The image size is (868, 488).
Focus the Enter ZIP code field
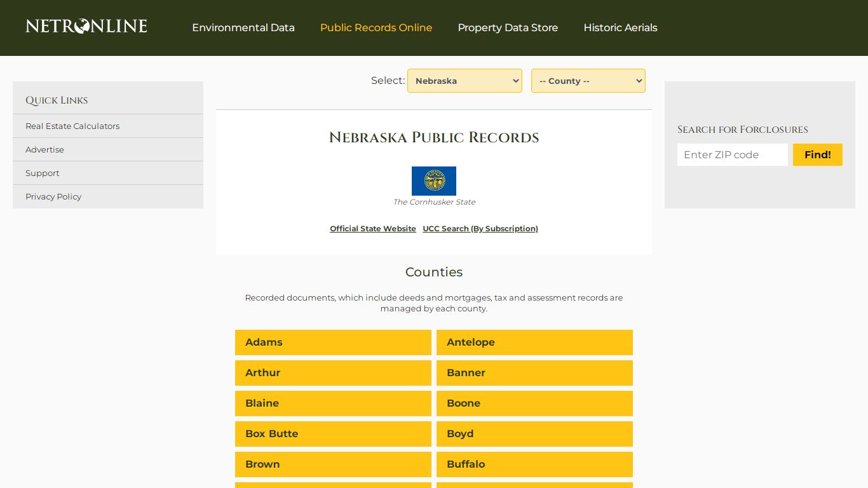[x=733, y=154]
